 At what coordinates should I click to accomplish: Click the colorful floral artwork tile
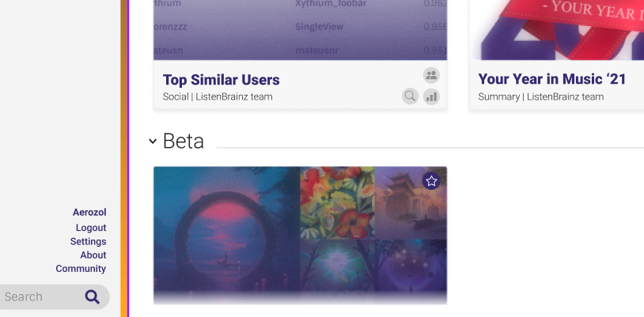coord(338,203)
